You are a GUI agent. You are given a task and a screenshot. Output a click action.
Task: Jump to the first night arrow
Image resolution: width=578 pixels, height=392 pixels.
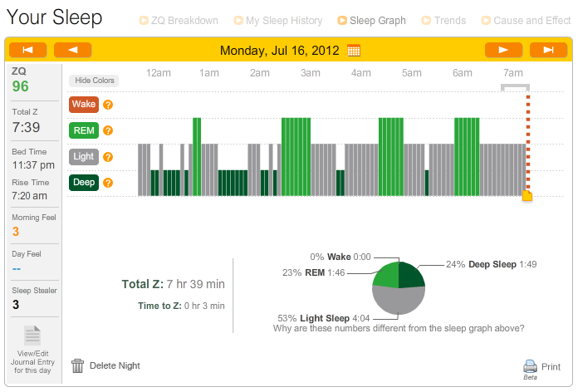(27, 50)
